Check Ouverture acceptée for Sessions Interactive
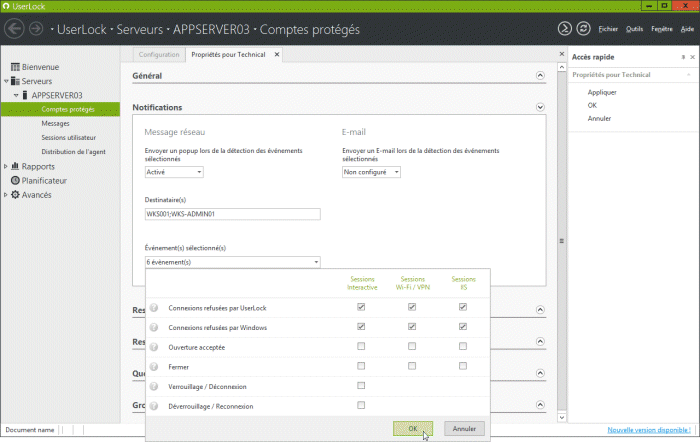This screenshot has width=700, height=442. [361, 346]
